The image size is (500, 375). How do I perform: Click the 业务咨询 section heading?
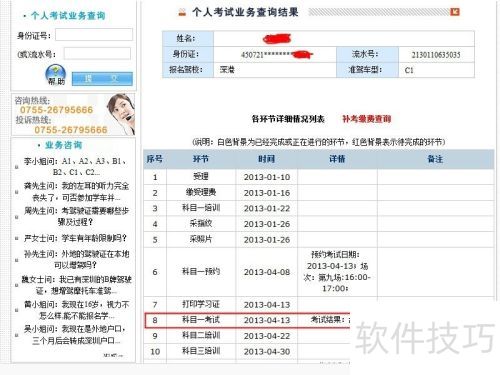64,145
